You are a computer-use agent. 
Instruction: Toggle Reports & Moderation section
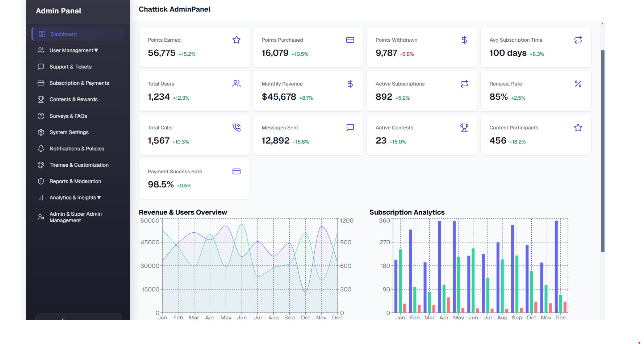click(x=75, y=181)
